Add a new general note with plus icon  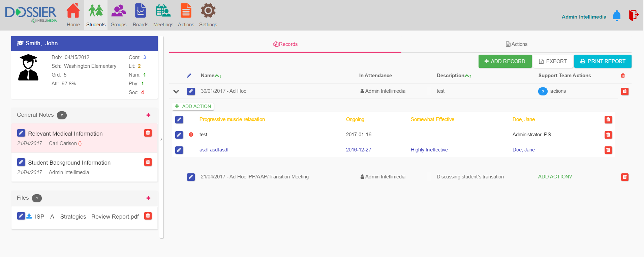pos(148,115)
